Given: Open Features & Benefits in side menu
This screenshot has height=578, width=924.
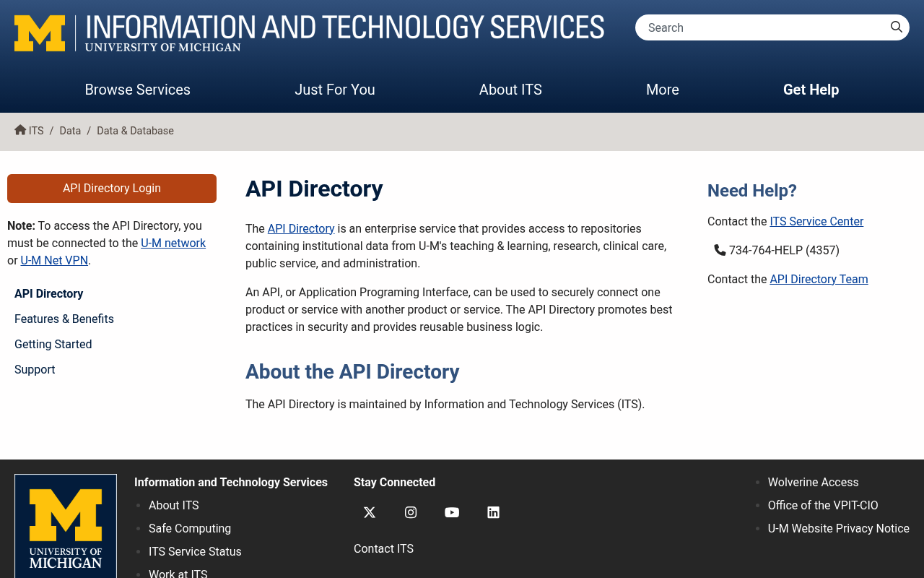Looking at the screenshot, I should (64, 319).
